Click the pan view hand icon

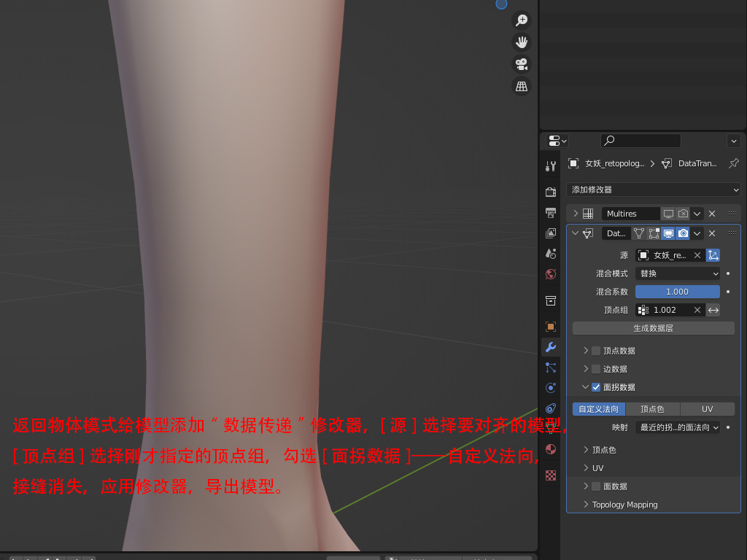pos(522,42)
